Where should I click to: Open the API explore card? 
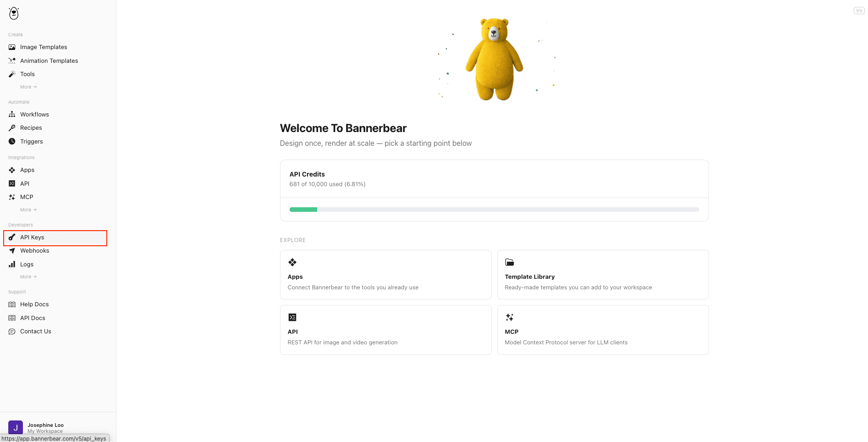tap(385, 330)
